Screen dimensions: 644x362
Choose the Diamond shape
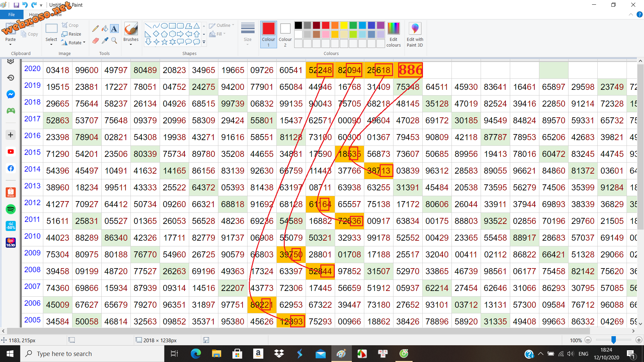(156, 34)
